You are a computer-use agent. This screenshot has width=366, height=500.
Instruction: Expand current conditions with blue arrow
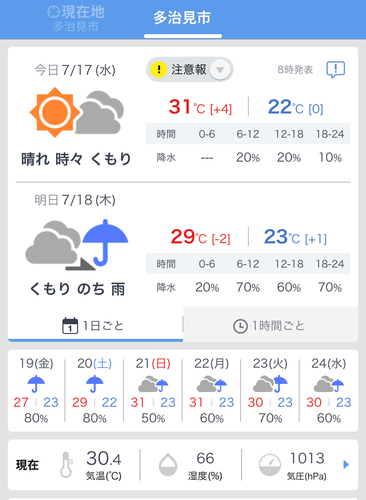point(346,464)
